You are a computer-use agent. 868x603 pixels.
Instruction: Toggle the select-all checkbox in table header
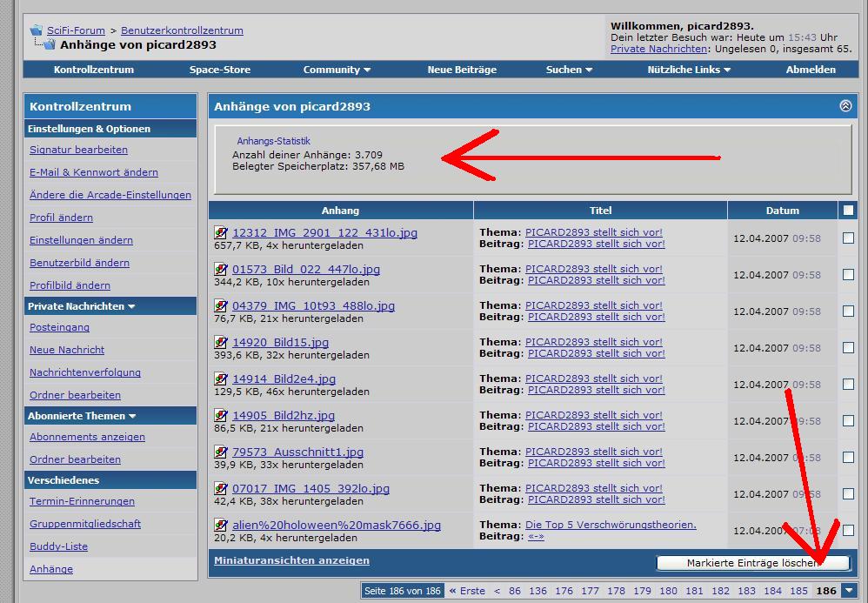(848, 210)
